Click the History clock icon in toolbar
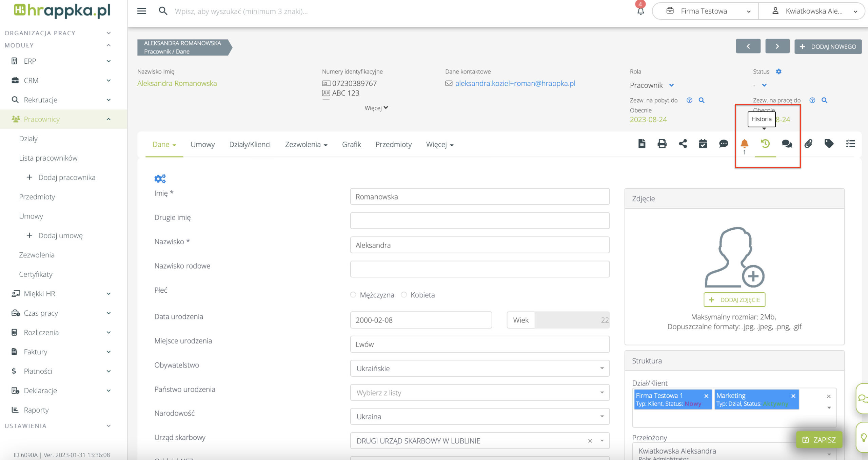Image resolution: width=868 pixels, height=460 pixels. [765, 144]
